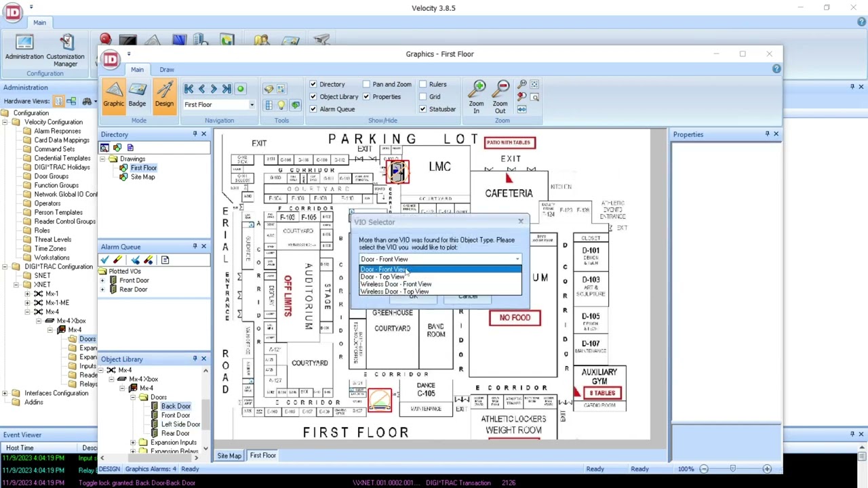Open the VIO Selector combo box
The width and height of the screenshot is (868, 488).
pos(440,260)
